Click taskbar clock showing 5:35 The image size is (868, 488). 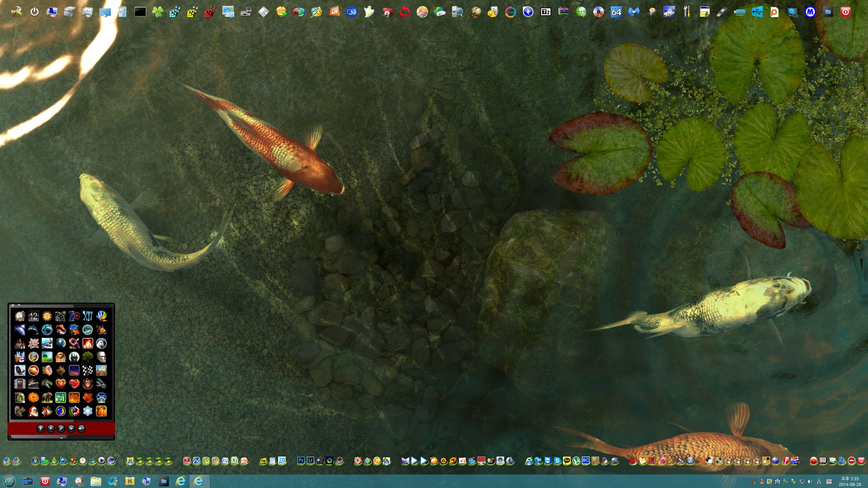tap(850, 482)
